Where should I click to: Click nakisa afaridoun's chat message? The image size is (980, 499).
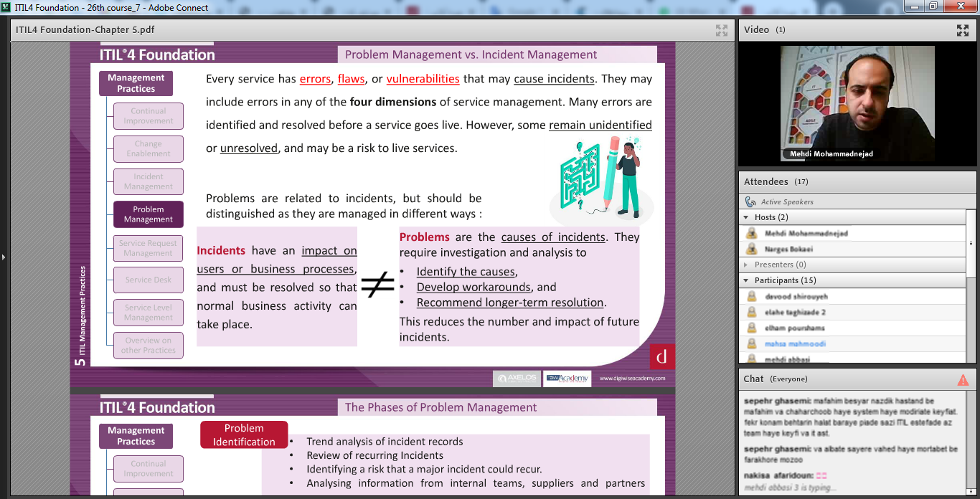point(786,475)
